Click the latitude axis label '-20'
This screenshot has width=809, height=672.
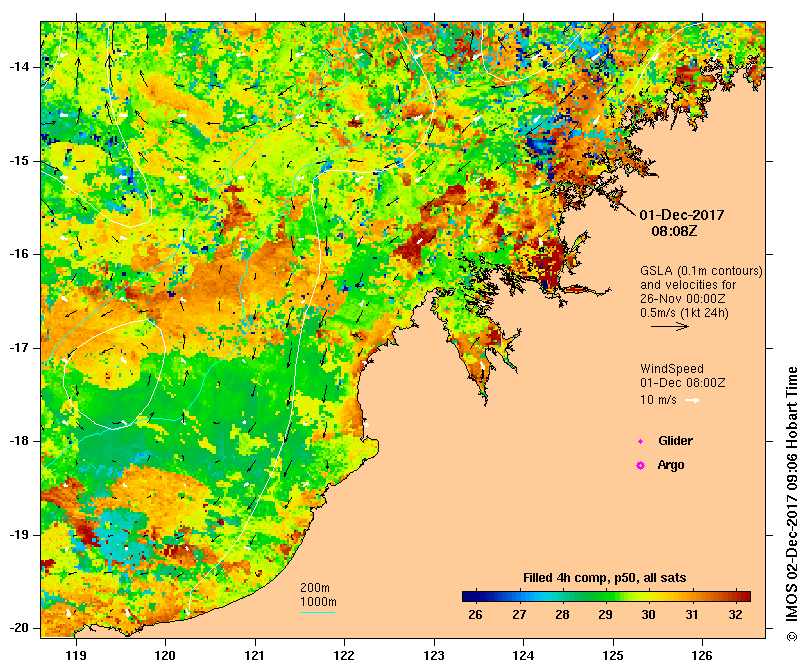coord(19,628)
